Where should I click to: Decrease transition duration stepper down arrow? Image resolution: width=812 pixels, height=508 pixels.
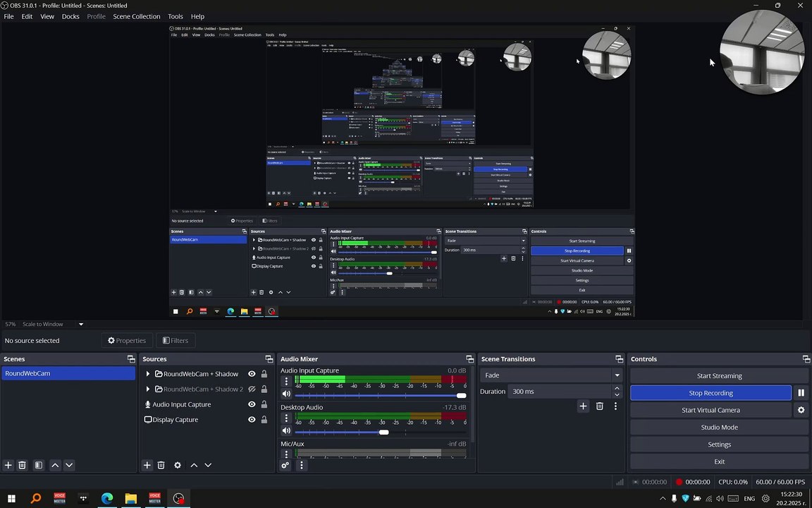point(617,394)
